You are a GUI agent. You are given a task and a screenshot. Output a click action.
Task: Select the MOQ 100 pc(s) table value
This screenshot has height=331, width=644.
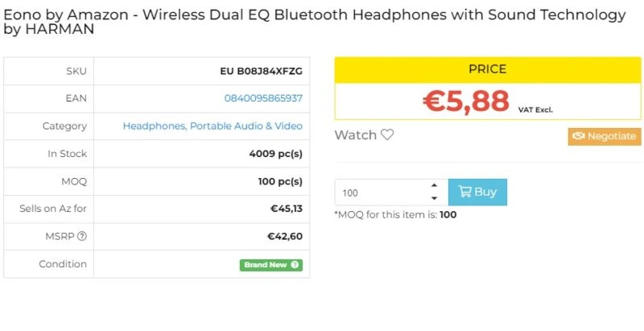[279, 181]
